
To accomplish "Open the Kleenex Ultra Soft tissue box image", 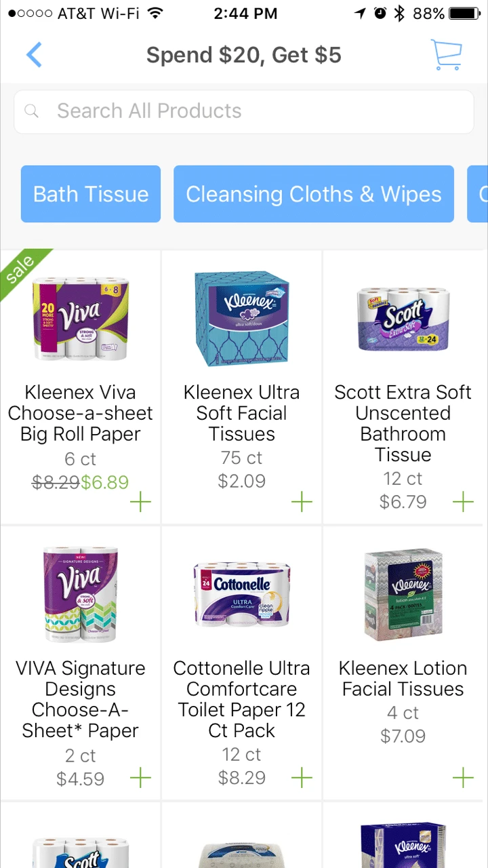I will (x=242, y=319).
